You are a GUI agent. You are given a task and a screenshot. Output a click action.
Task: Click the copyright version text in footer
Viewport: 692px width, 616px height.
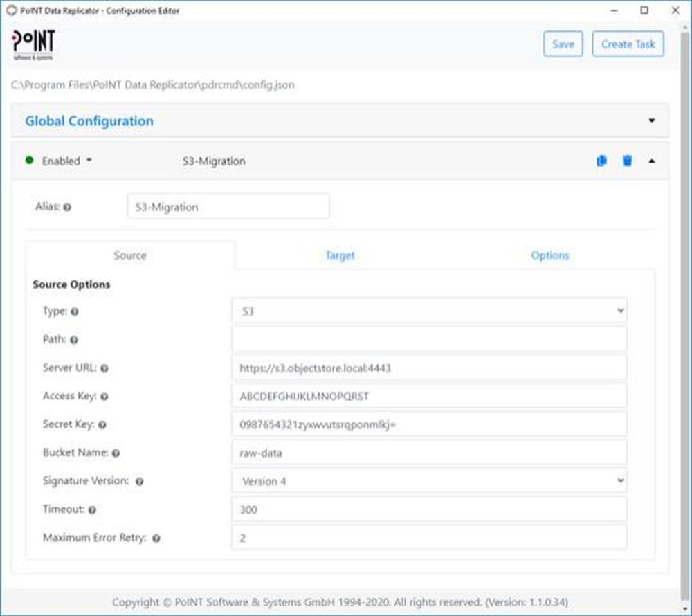point(340,602)
